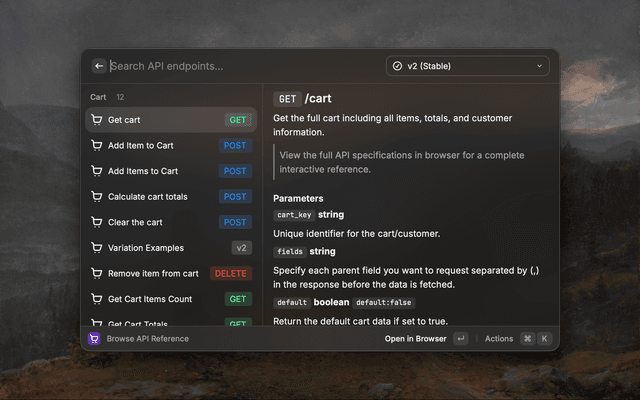Screen dimensions: 640x400
Task: Click the GET badge on the Get cart row
Action: point(238,120)
